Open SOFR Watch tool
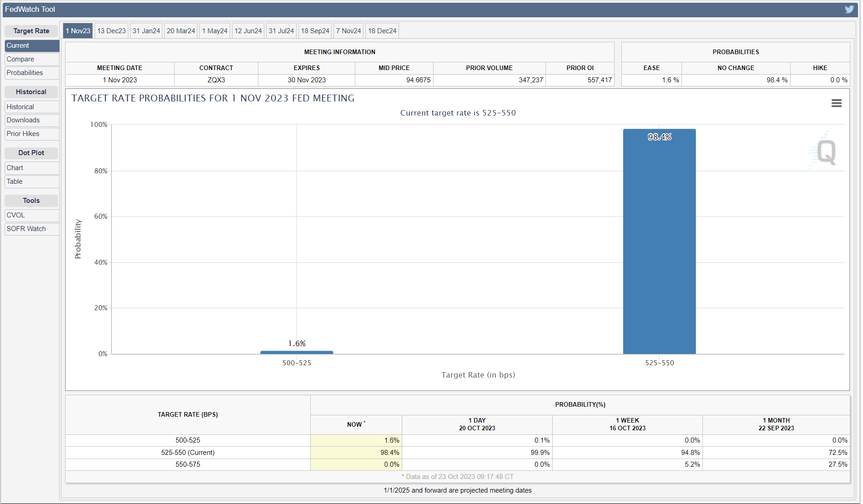This screenshot has height=504, width=863. coord(26,229)
